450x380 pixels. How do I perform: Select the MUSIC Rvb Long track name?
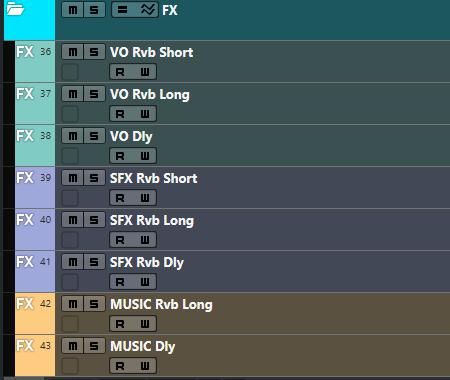pos(161,305)
